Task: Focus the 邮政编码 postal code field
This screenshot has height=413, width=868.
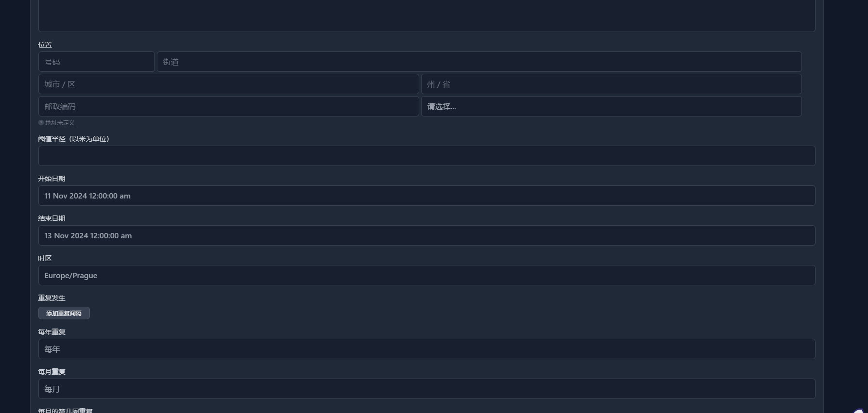Action: [228, 106]
